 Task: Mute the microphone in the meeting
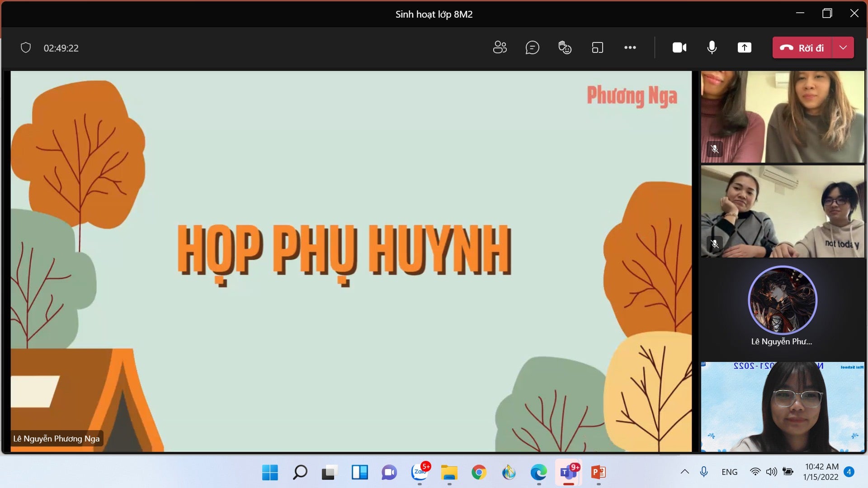[x=712, y=47]
